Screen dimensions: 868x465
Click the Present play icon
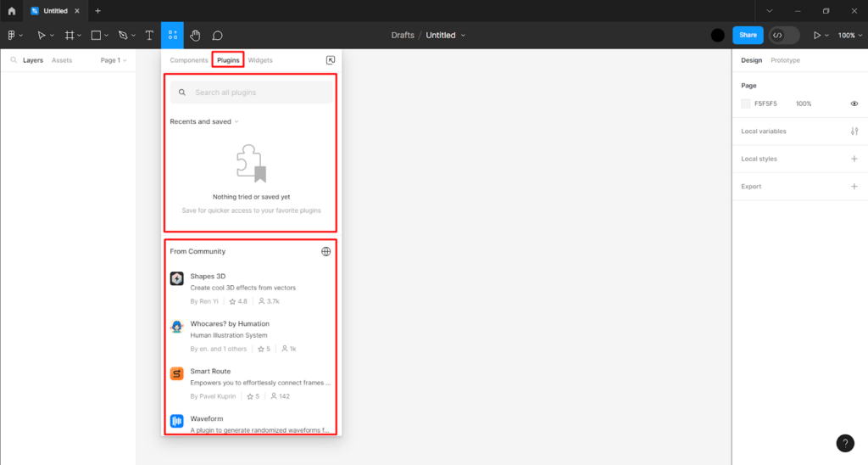[x=817, y=36]
